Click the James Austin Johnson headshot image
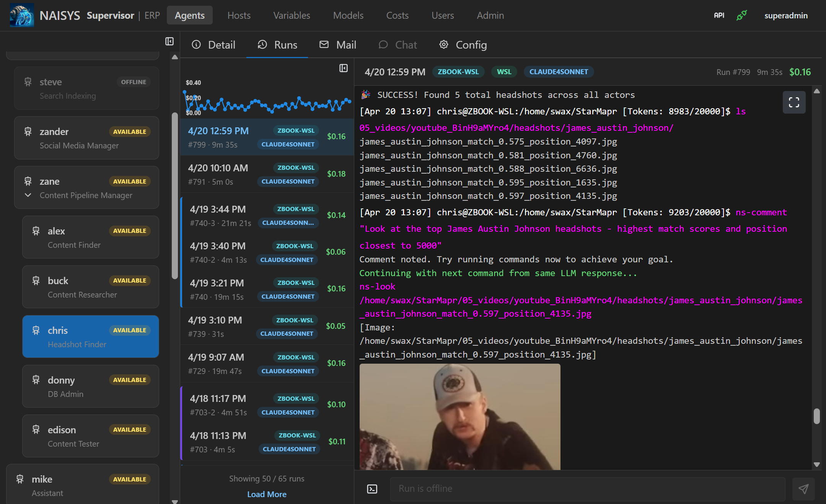Screen dimensions: 826x504 (459, 417)
